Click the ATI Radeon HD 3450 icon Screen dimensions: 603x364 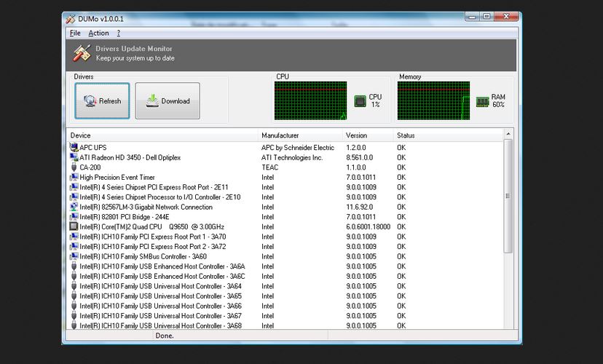pos(74,157)
